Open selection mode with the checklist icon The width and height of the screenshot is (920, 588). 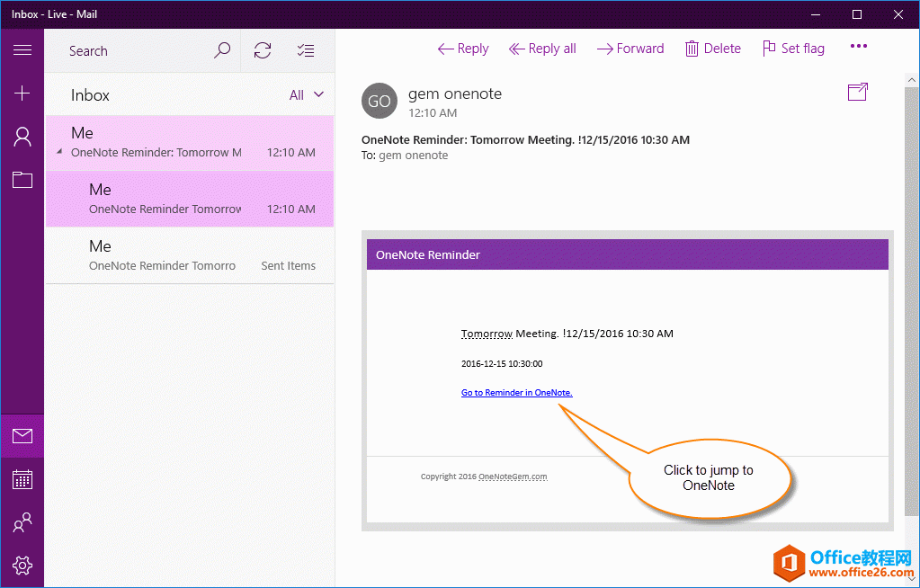[x=305, y=50]
